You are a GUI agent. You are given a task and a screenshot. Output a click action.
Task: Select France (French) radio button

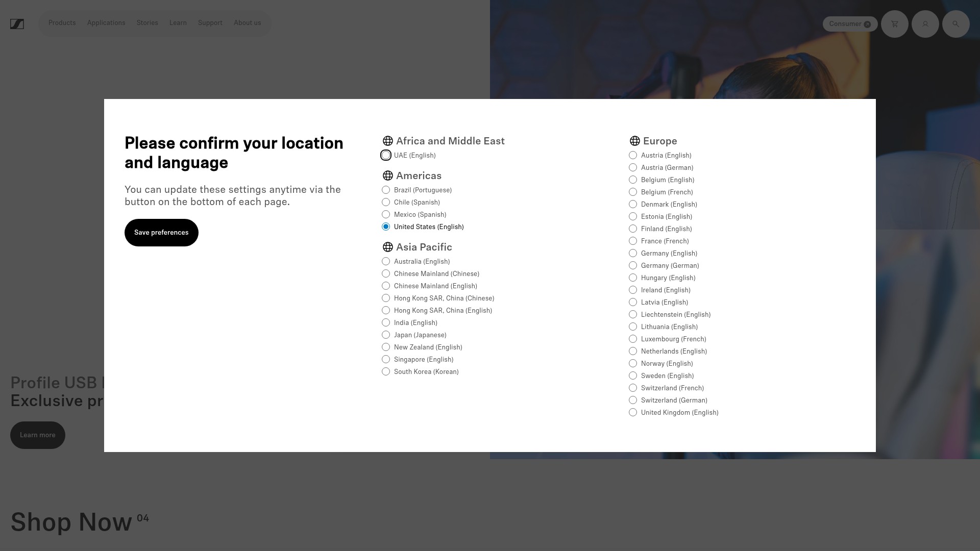point(633,241)
